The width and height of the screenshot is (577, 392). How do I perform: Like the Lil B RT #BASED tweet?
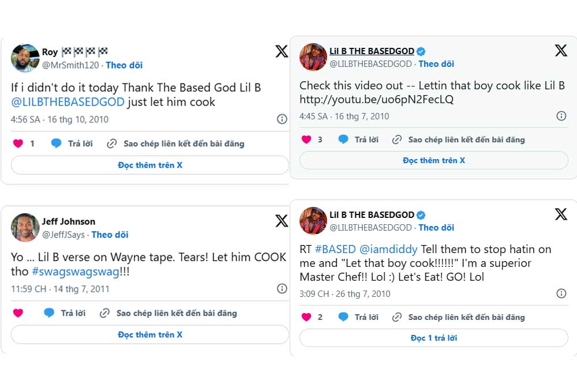click(306, 317)
